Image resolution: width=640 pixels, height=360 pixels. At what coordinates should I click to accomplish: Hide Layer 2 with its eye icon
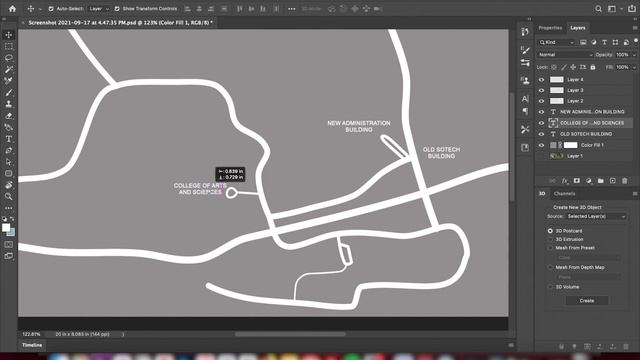[x=542, y=101]
